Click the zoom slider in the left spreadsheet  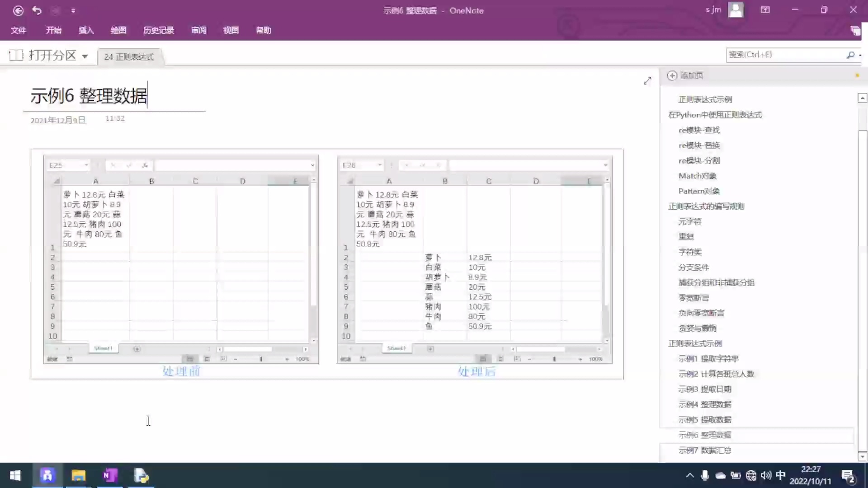tap(261, 359)
